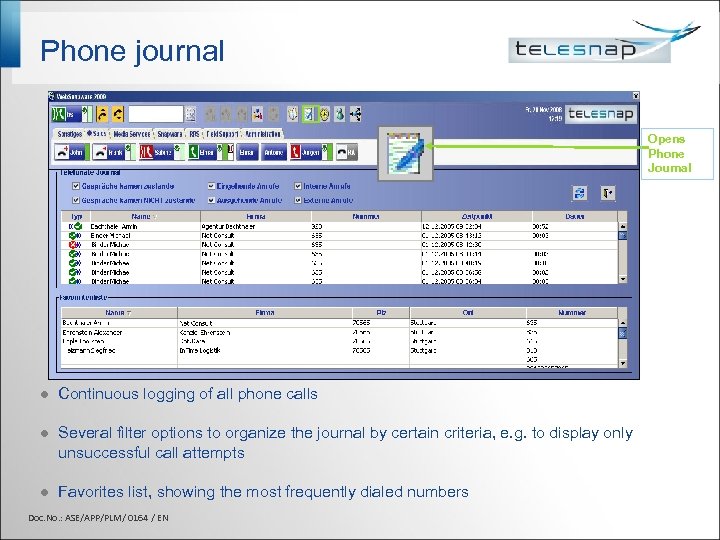Screen dimensions: 720x540
Task: Sort favorites by the Plz column header
Action: point(381,313)
